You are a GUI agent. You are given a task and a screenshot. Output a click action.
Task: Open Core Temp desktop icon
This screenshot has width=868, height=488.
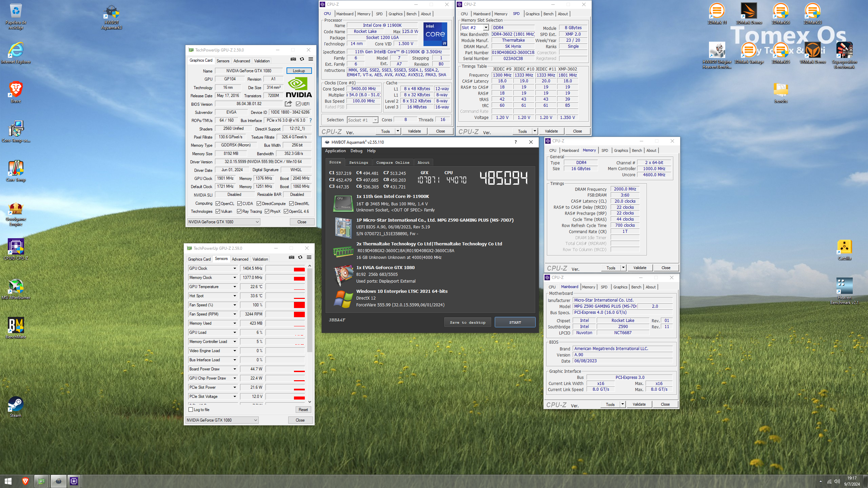pos(16,171)
